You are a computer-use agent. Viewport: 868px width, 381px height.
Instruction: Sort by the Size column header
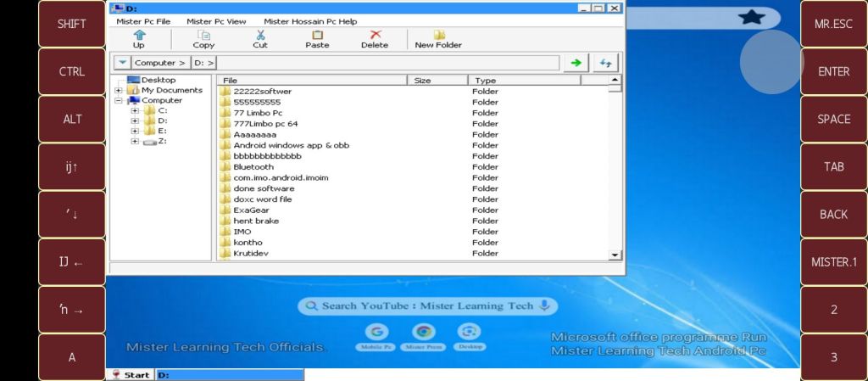click(x=437, y=81)
